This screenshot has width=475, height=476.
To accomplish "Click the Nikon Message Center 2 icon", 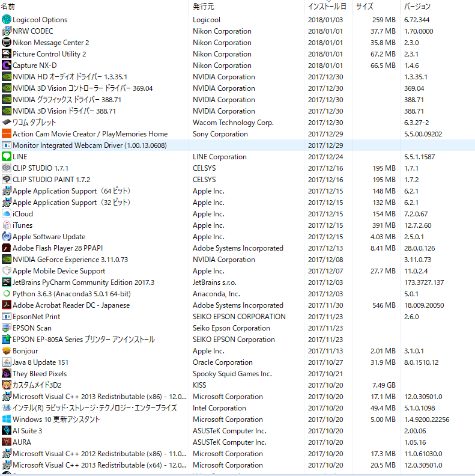I will pyautogui.click(x=7, y=43).
